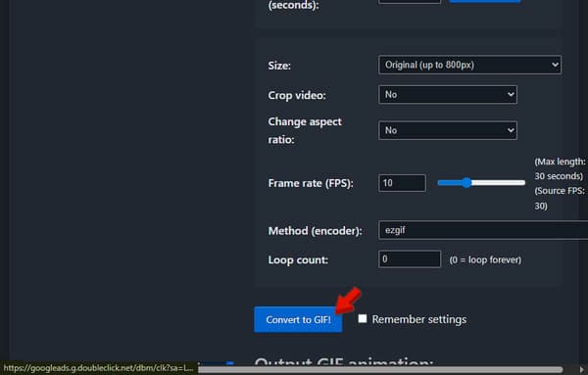The image size is (588, 375).
Task: Click the 'Remember settings' label text
Action: pos(419,319)
